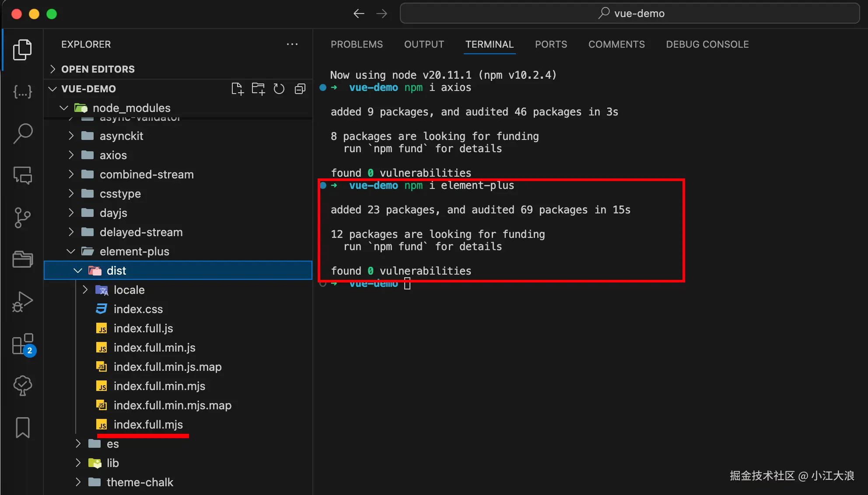Viewport: 868px width, 495px height.
Task: Open the Extensions view with badge
Action: tap(23, 344)
